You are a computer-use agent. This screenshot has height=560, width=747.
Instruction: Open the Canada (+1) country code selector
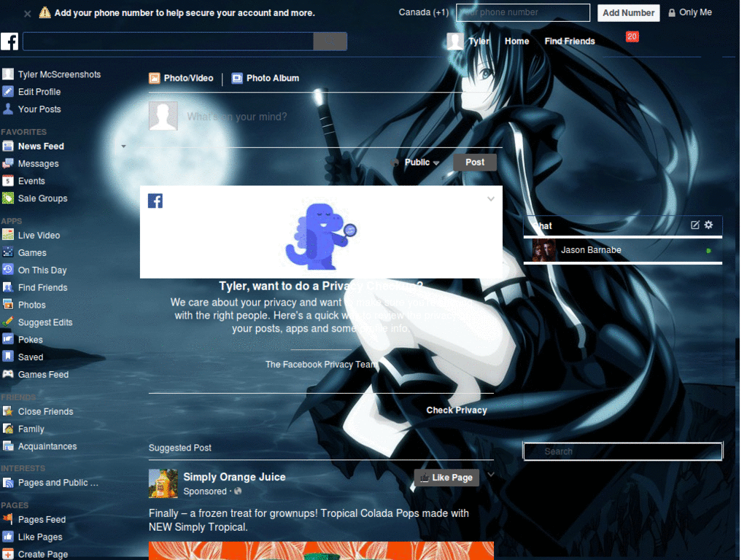click(424, 12)
